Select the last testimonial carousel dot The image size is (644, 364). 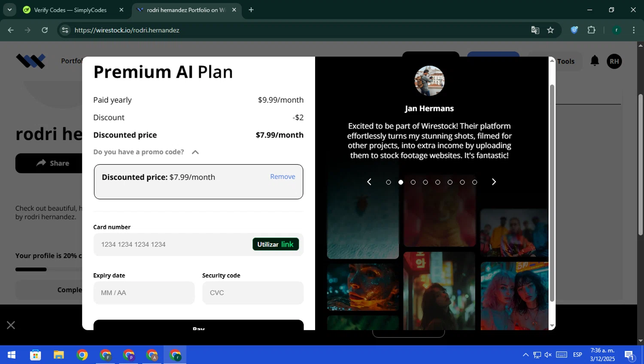click(474, 182)
